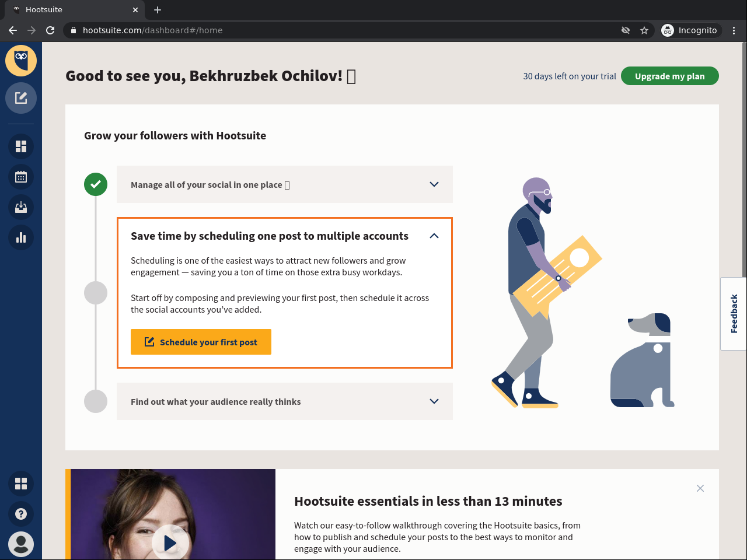This screenshot has width=747, height=560.
Task: Click 'Save time by scheduling one post' heading
Action: click(270, 236)
